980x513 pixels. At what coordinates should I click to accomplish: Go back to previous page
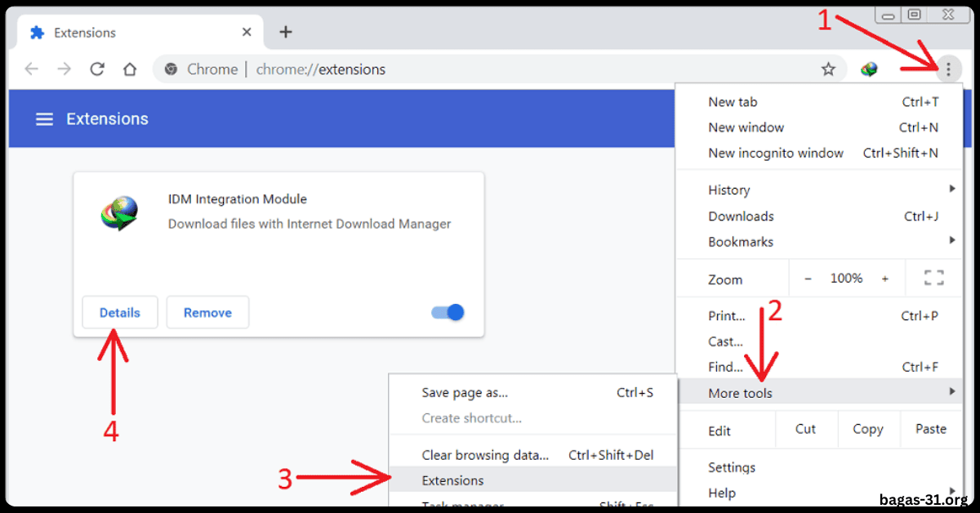(x=31, y=69)
